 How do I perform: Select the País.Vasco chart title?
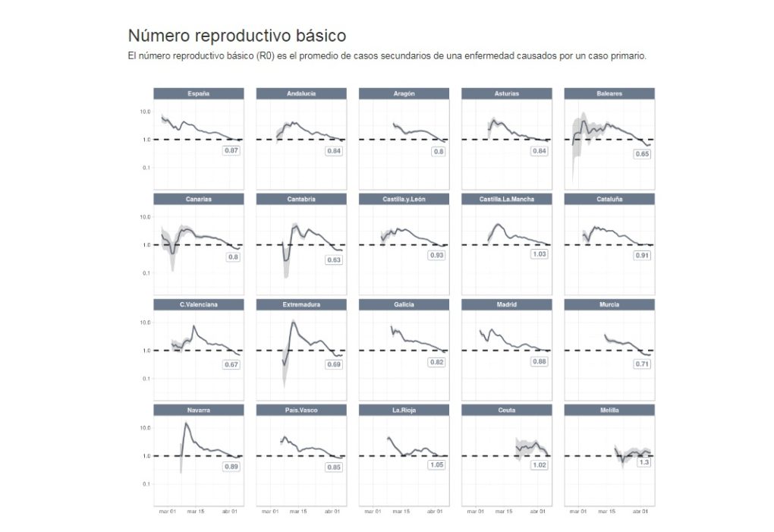tap(301, 410)
